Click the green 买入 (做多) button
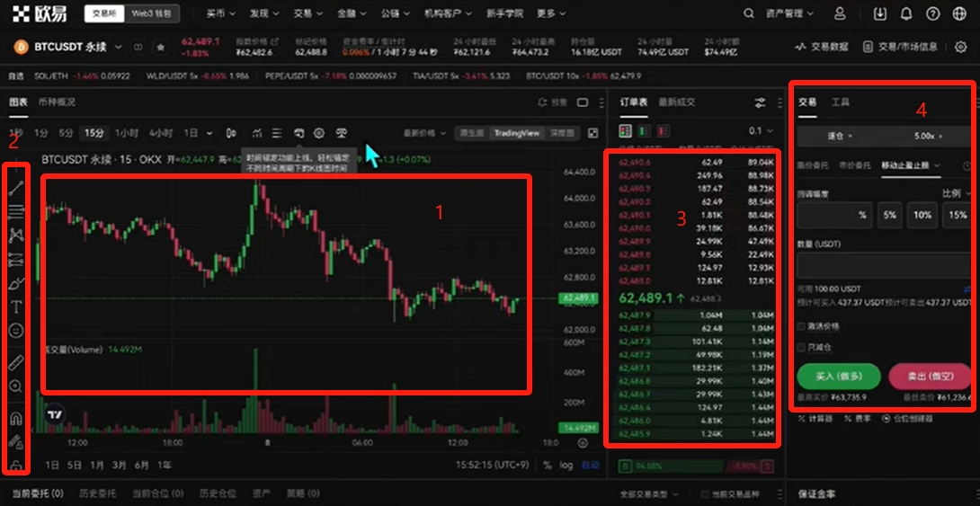 839,377
